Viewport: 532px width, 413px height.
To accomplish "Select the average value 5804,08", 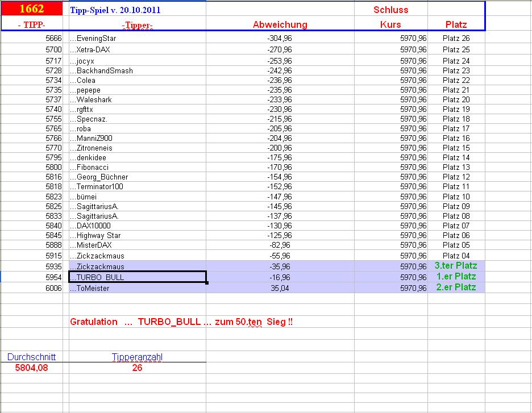I will click(x=32, y=368).
